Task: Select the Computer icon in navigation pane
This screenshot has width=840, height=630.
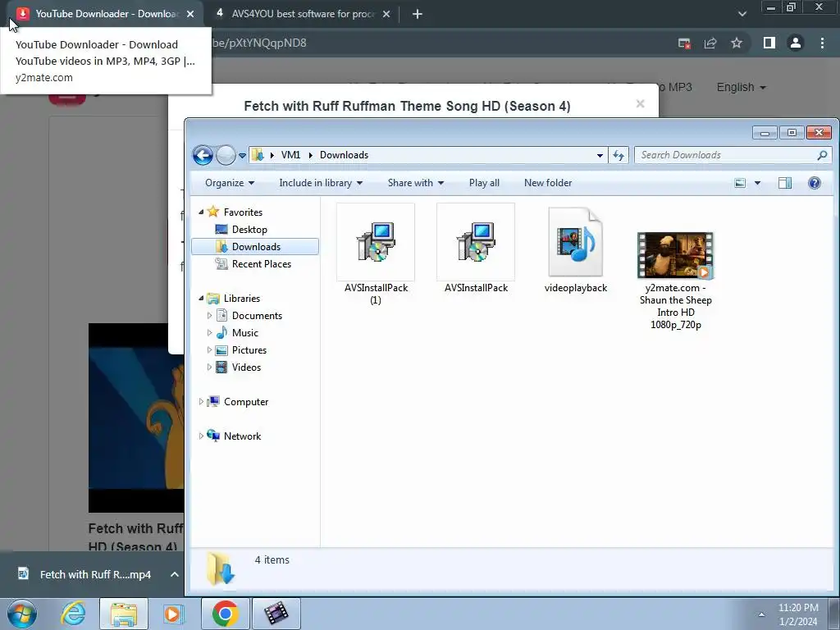Action: click(213, 402)
